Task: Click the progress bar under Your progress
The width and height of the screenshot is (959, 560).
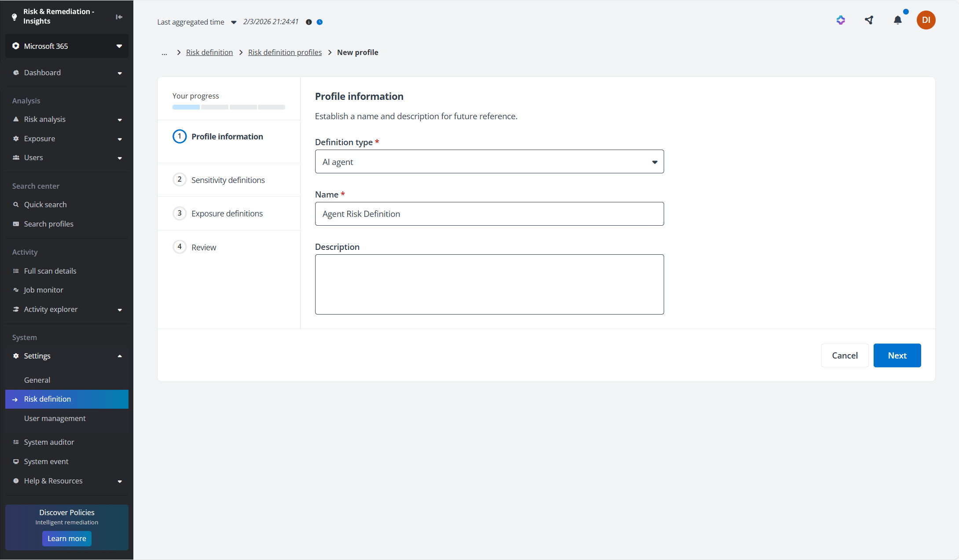Action: (228, 107)
